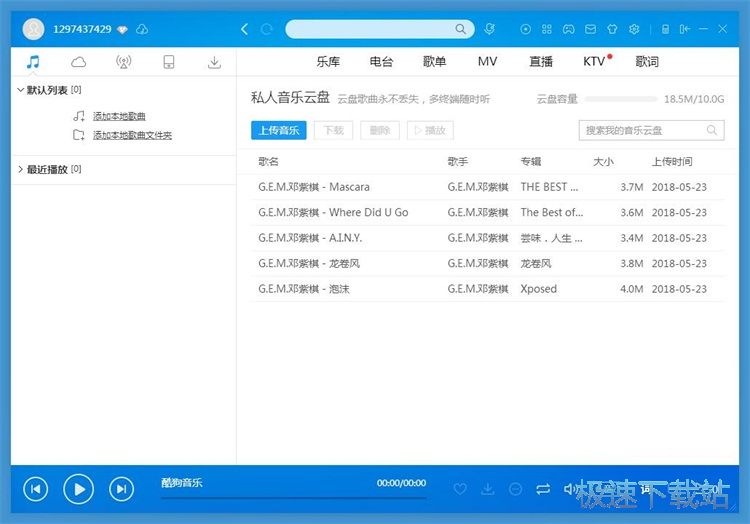This screenshot has height=524, width=750.
Task: Open the mobile device tab icon
Action: pos(169,62)
